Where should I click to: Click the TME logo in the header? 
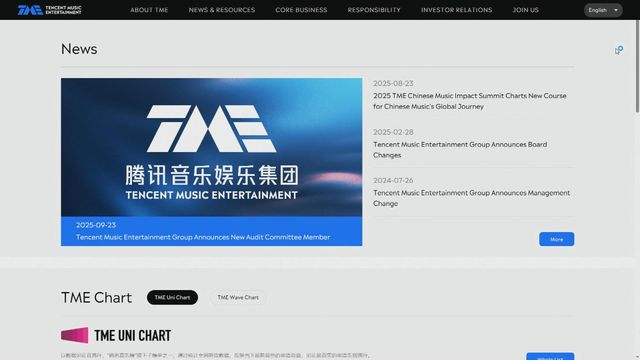click(x=49, y=10)
